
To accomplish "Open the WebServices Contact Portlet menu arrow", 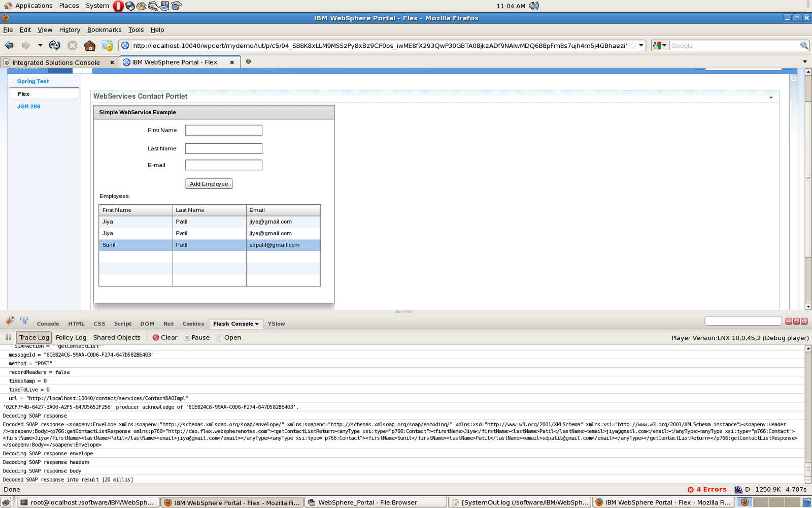I will [x=771, y=98].
